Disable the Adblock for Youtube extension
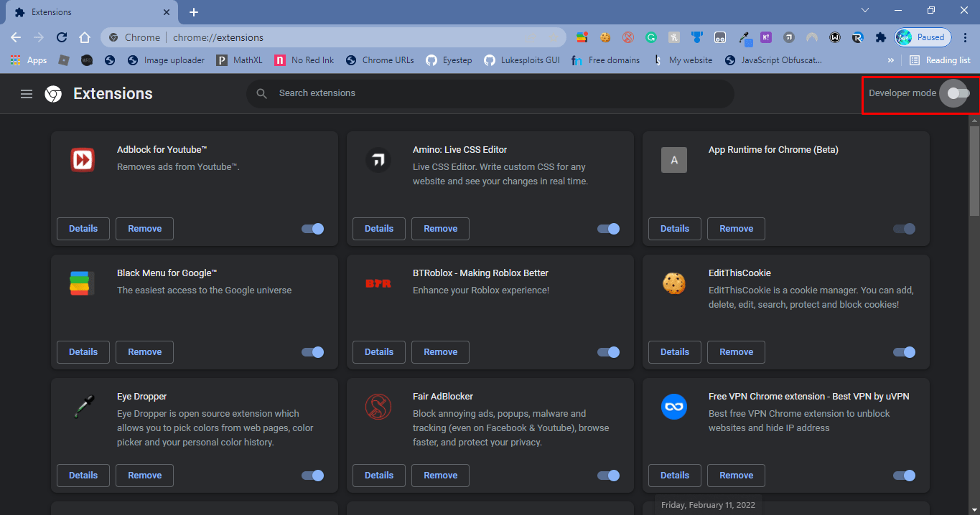 click(312, 228)
